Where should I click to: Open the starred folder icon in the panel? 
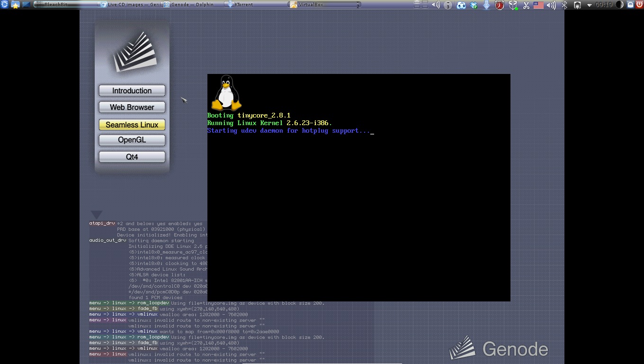(x=15, y=5)
